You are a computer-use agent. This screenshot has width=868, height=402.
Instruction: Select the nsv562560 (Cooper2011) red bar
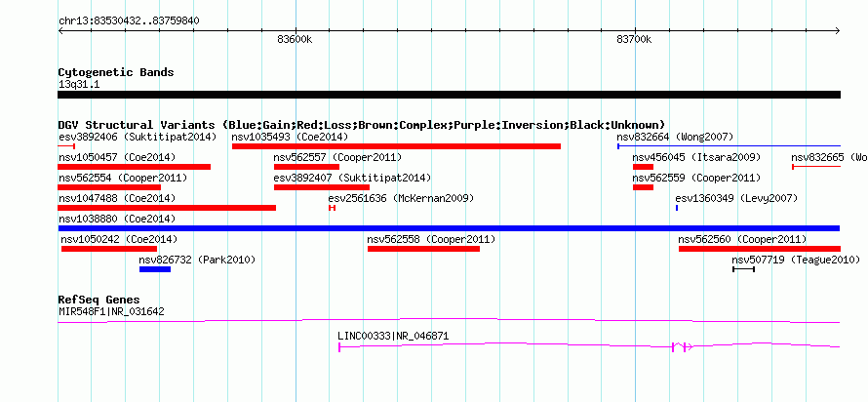[x=760, y=249]
